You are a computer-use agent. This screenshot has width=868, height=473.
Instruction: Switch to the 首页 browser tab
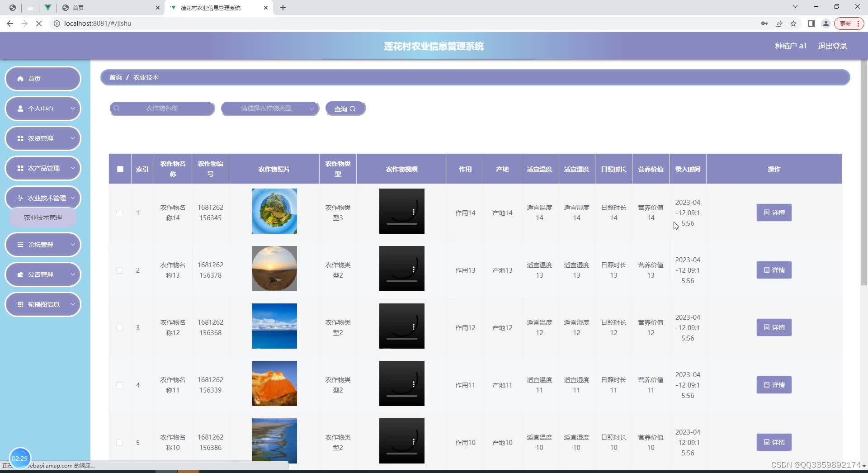[x=111, y=8]
